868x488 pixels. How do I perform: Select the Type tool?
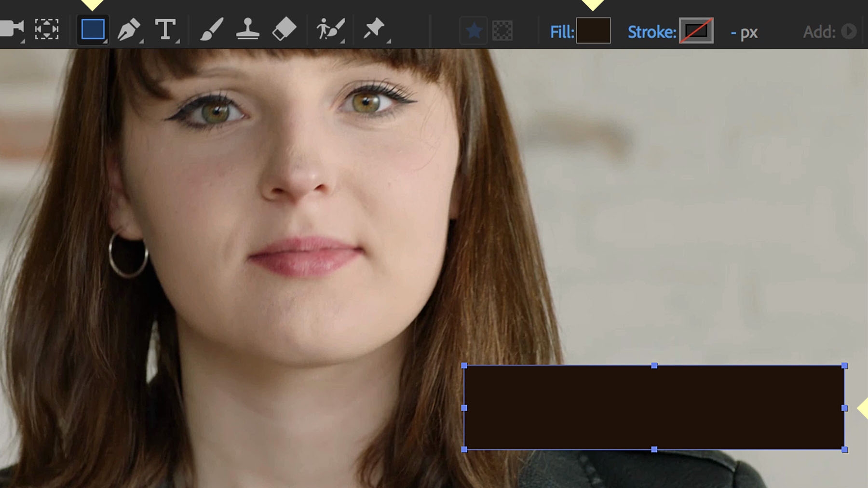coord(166,29)
